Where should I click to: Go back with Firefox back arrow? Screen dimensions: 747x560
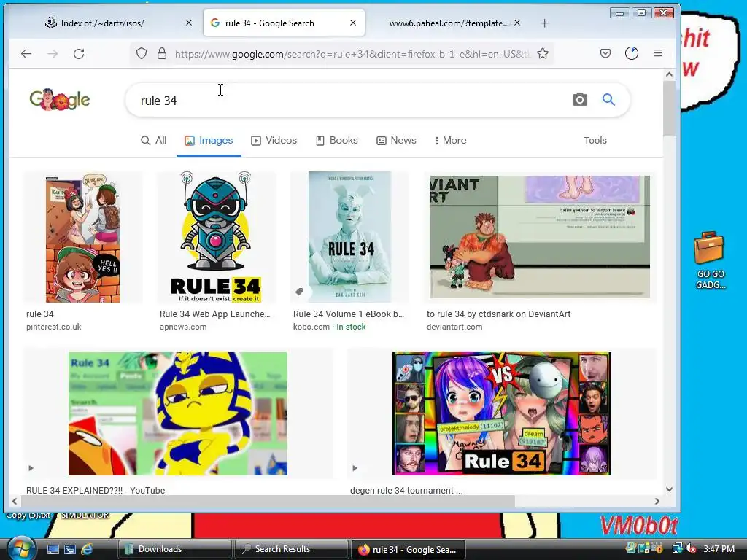pos(26,54)
